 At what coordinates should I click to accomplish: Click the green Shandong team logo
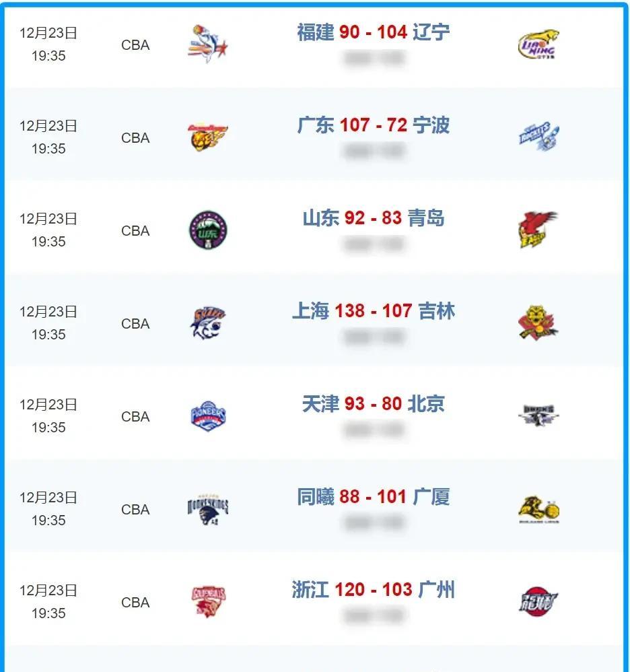pos(207,230)
